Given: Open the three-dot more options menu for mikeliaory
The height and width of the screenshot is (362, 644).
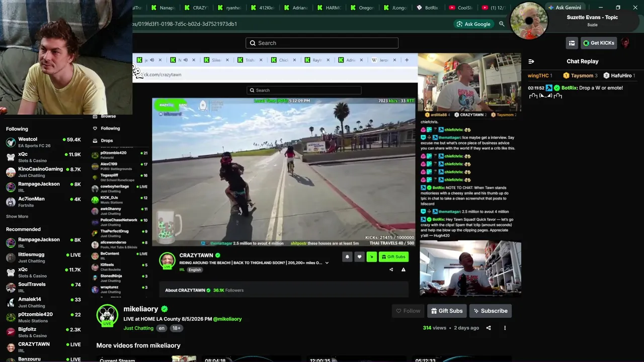Looking at the screenshot, I should tap(505, 328).
